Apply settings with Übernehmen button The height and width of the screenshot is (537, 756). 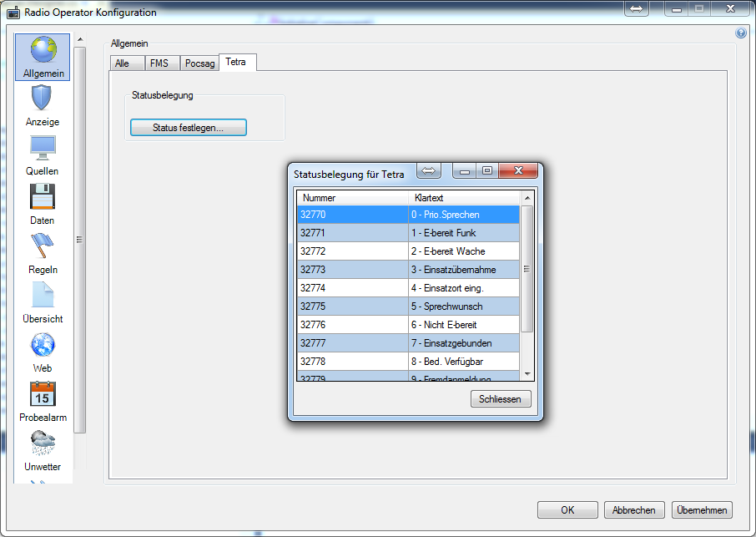[702, 510]
